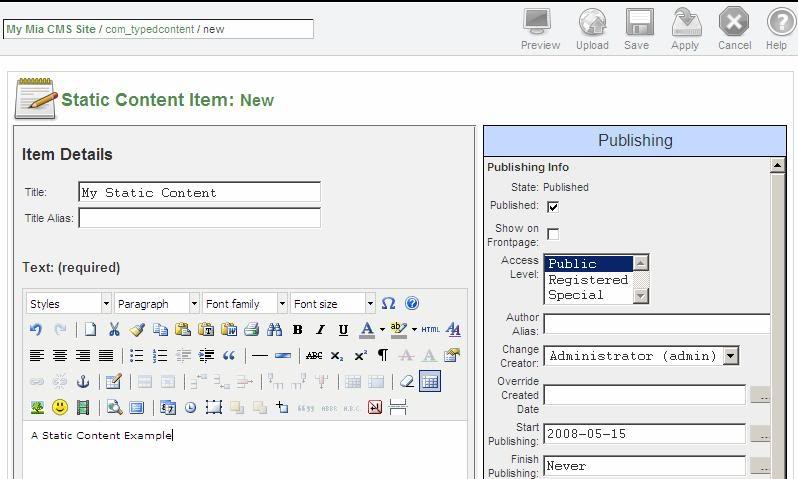Insert an emoticon with the smiley icon
Screen dimensions: 798x479
point(60,407)
